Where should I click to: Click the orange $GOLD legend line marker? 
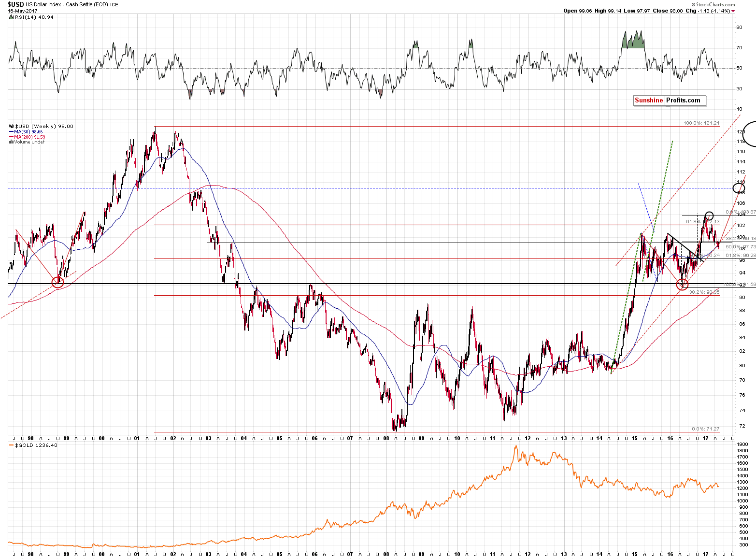click(x=12, y=445)
